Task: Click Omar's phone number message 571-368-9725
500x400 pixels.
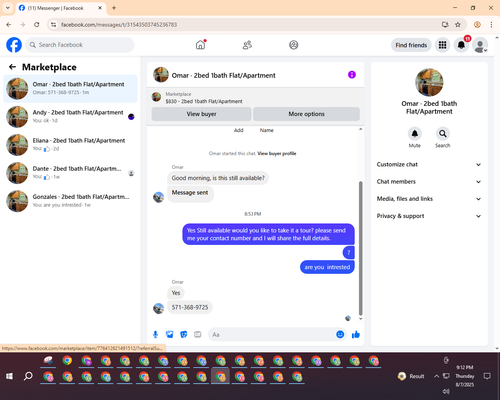Action: (190, 307)
